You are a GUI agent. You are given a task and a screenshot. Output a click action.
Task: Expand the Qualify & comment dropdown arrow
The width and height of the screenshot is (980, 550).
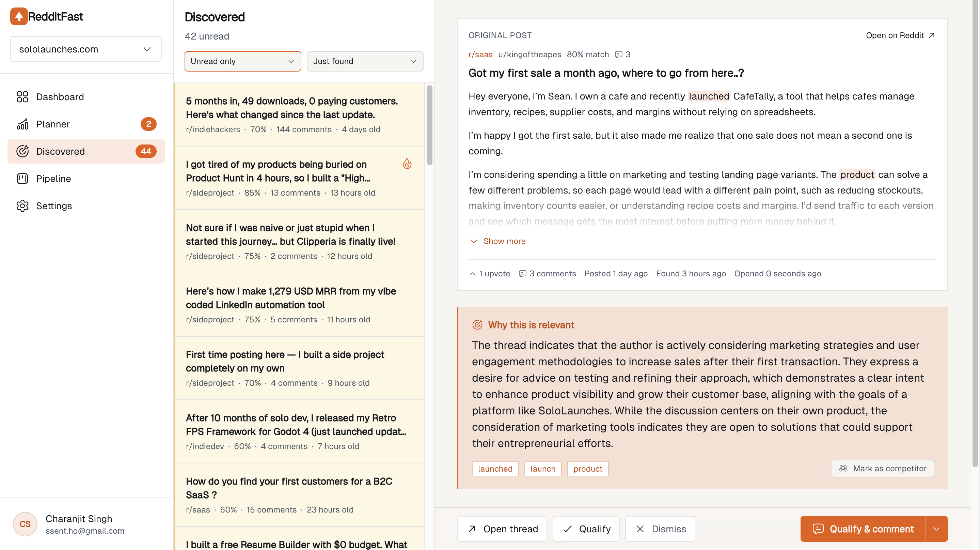coord(936,529)
